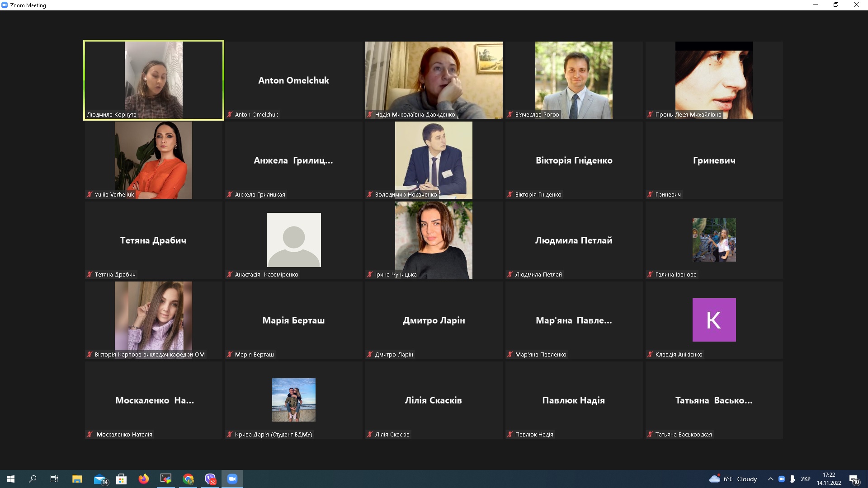This screenshot has height=488, width=868.
Task: Open the image editor taskbar app
Action: pyautogui.click(x=166, y=479)
